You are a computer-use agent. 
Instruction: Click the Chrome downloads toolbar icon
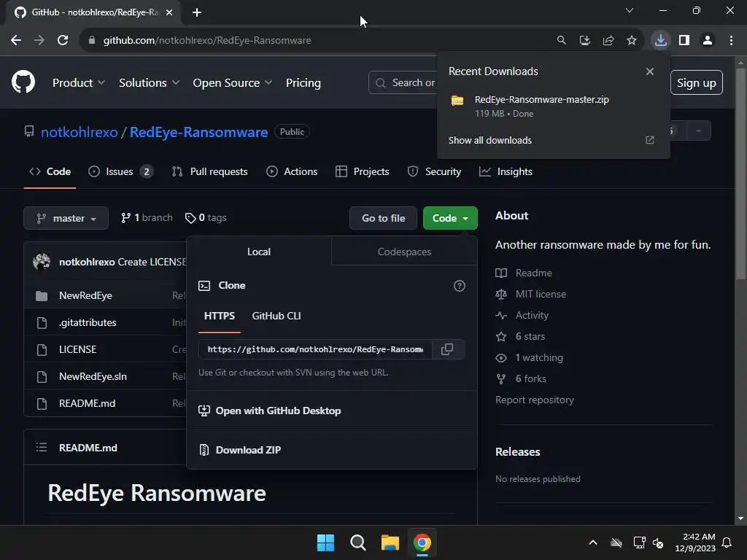[x=661, y=40]
